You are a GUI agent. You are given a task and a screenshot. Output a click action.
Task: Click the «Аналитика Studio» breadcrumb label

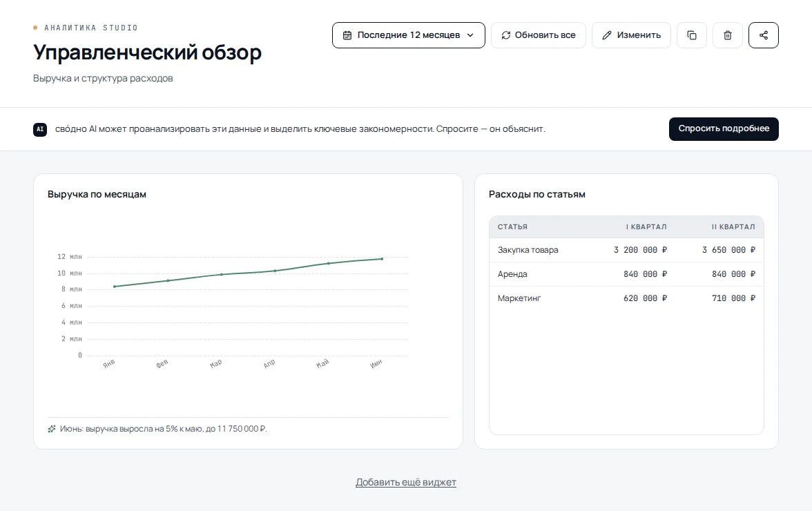pyautogui.click(x=91, y=28)
